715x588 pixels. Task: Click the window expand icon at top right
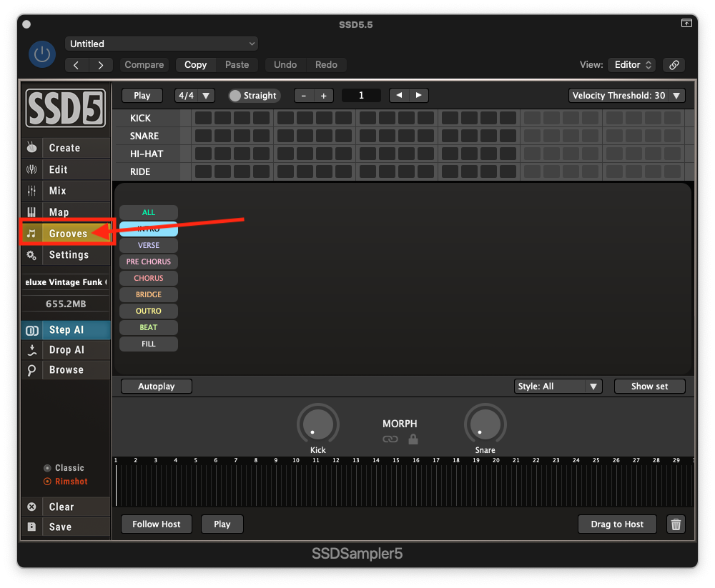click(686, 23)
